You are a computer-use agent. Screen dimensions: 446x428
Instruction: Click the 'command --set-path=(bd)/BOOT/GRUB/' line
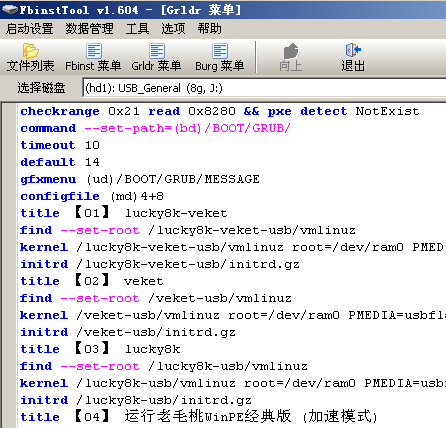(x=155, y=128)
